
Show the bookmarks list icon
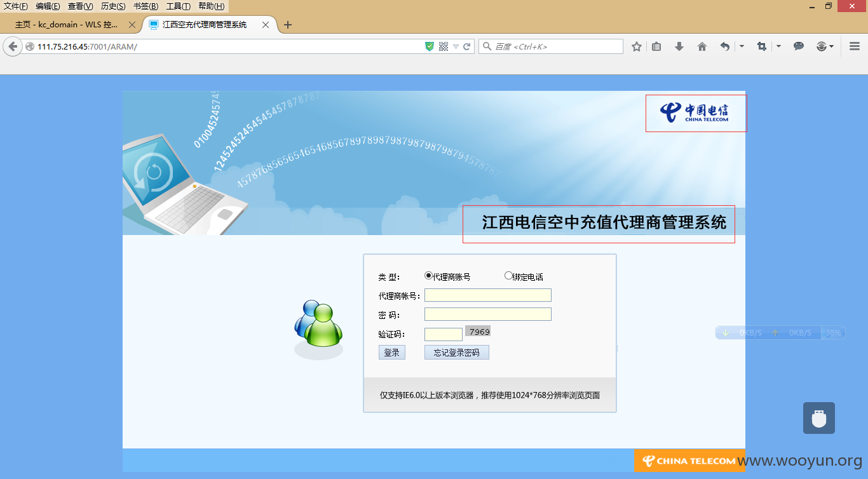[x=656, y=46]
